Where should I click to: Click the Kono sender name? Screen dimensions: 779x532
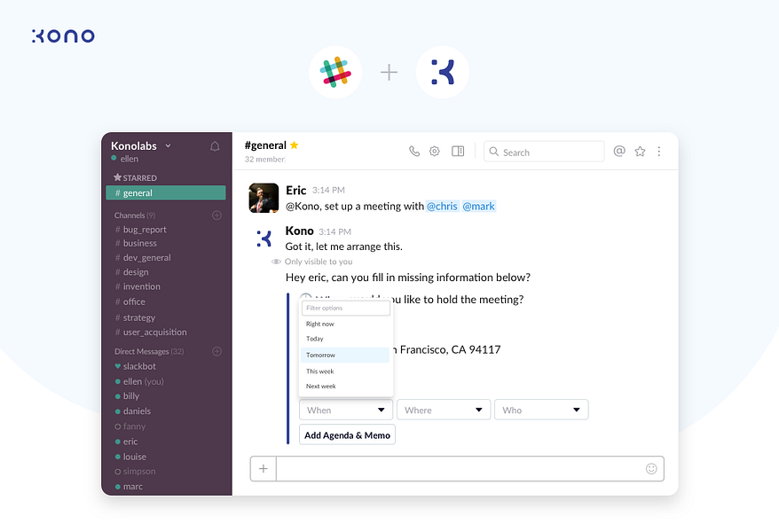[300, 231]
